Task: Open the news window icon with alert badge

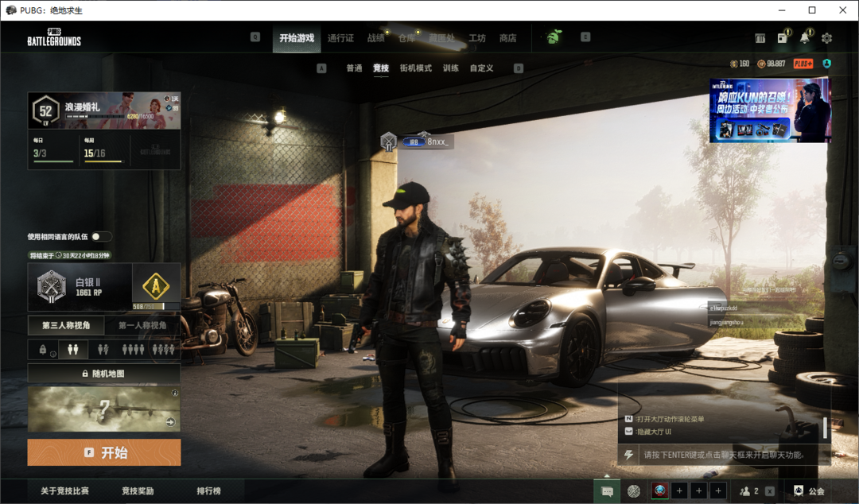Action: click(x=783, y=38)
